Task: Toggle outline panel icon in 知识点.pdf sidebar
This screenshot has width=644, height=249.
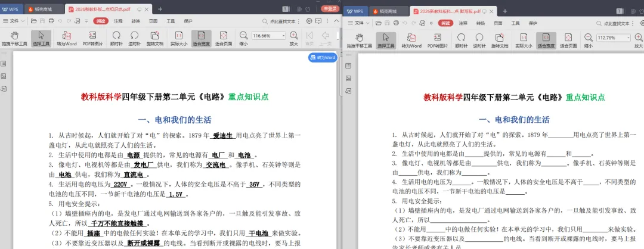Action: coord(4,64)
